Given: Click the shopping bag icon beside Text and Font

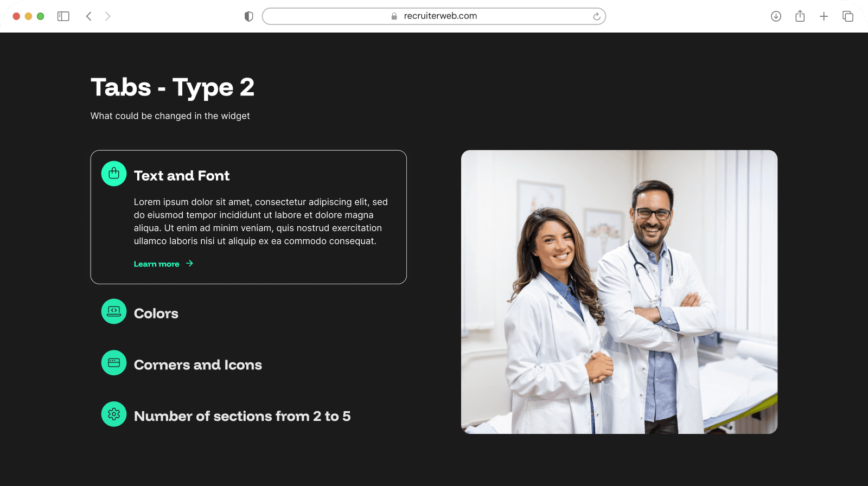Looking at the screenshot, I should pyautogui.click(x=114, y=174).
